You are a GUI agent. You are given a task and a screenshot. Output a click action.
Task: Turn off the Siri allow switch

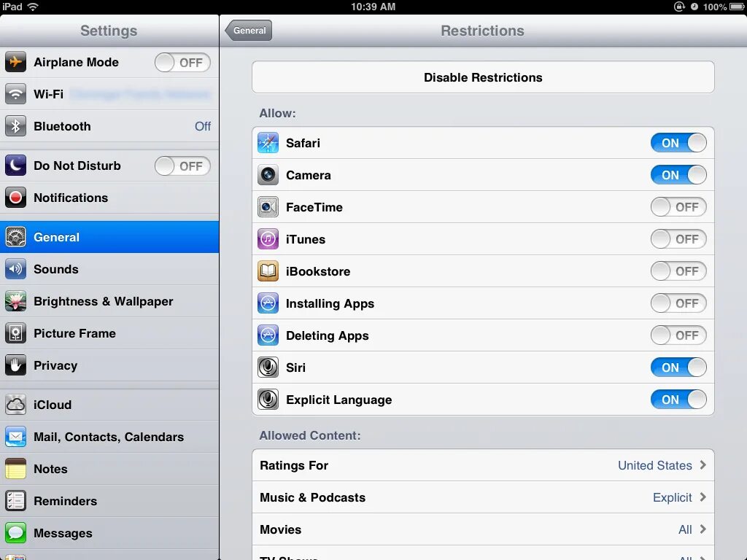tap(678, 367)
